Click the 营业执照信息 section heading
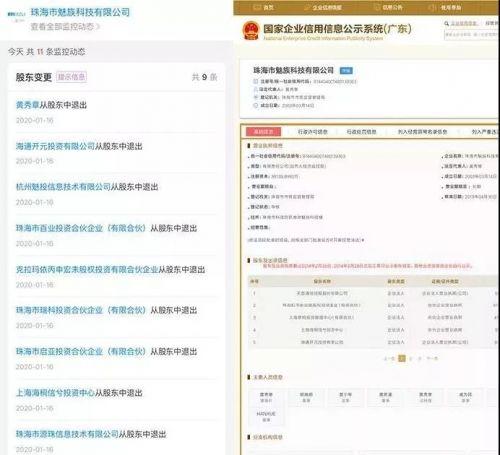 click(268, 146)
